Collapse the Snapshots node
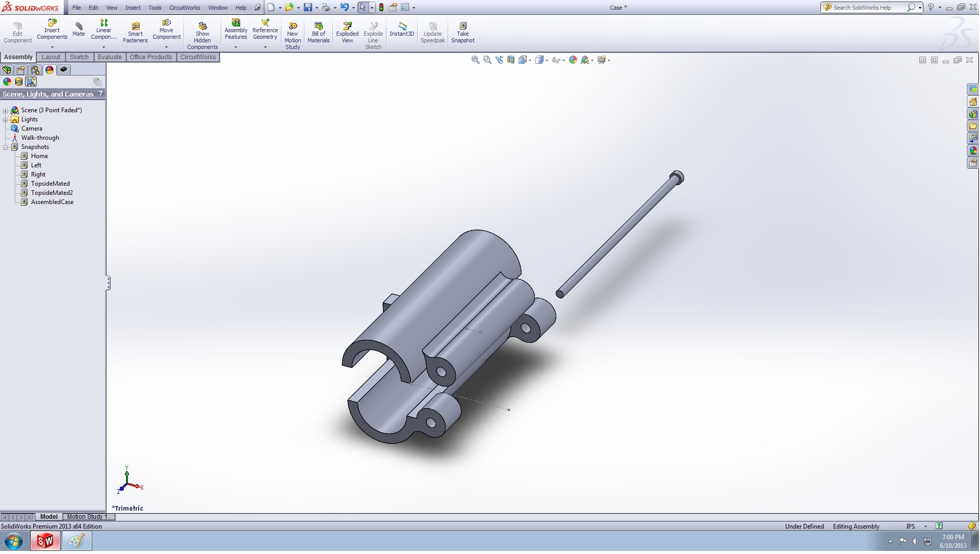Viewport: 980px width, 554px height. [x=6, y=147]
